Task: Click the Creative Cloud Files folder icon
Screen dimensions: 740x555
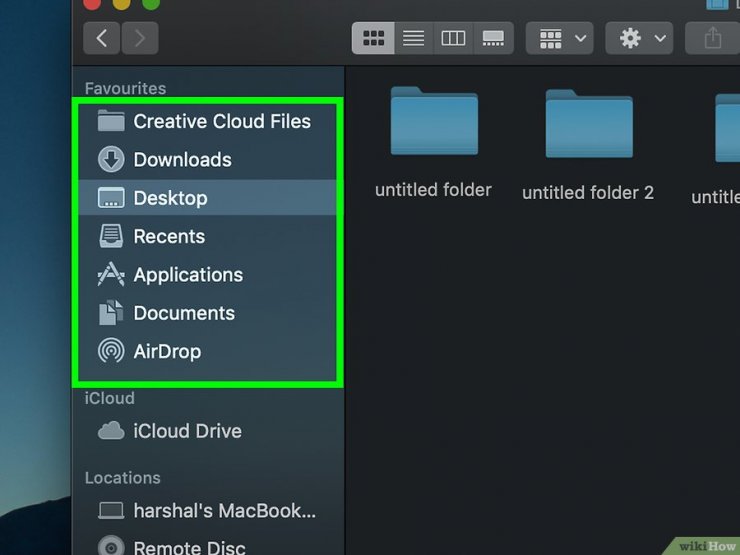Action: coord(111,121)
